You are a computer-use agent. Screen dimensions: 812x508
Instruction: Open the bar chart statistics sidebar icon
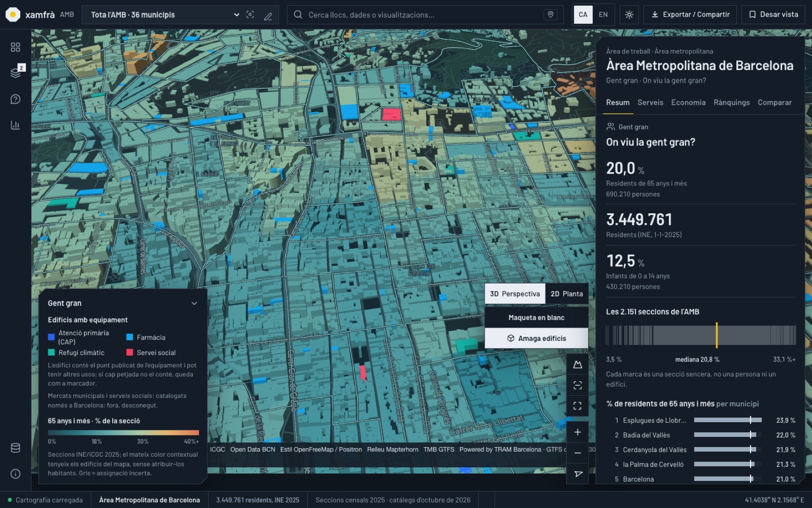tap(15, 125)
